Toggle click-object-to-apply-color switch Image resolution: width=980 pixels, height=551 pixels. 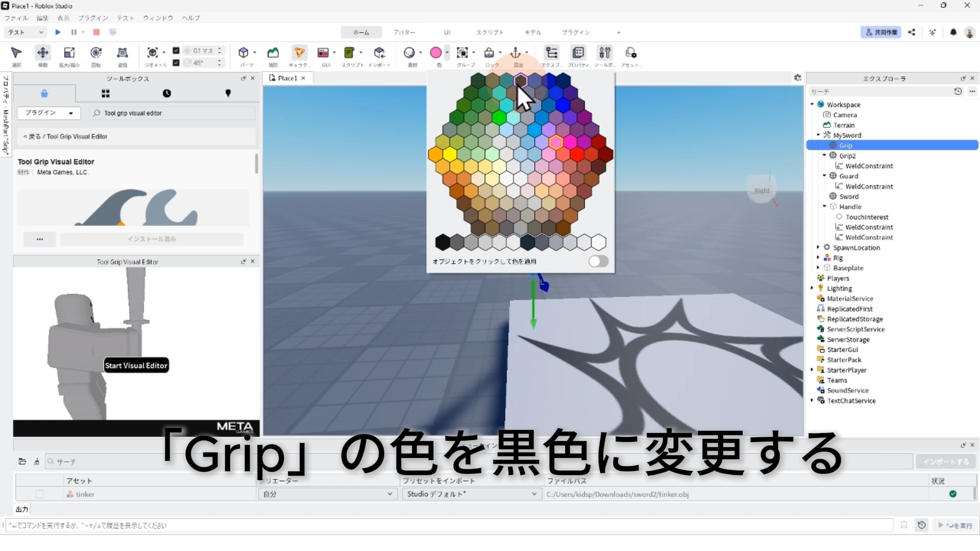pos(598,261)
